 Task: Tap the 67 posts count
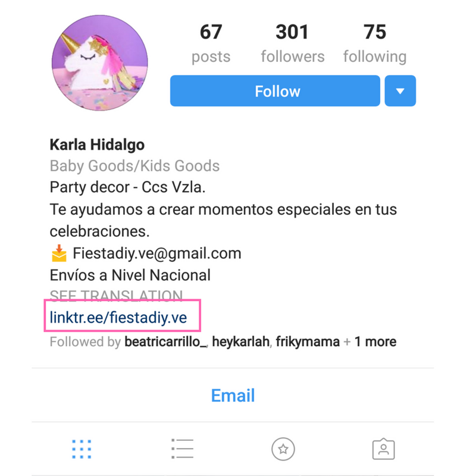click(x=211, y=44)
